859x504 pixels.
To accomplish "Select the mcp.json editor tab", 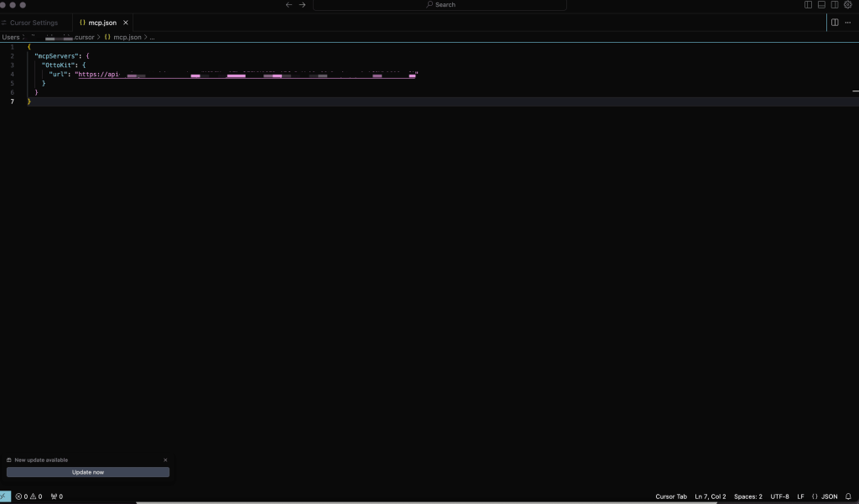I will (102, 23).
